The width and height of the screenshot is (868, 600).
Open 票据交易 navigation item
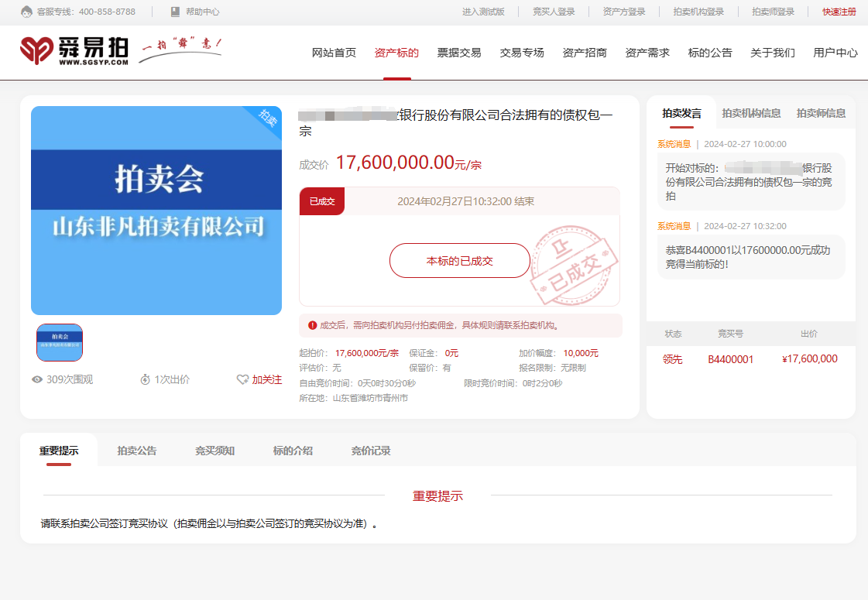click(x=459, y=53)
